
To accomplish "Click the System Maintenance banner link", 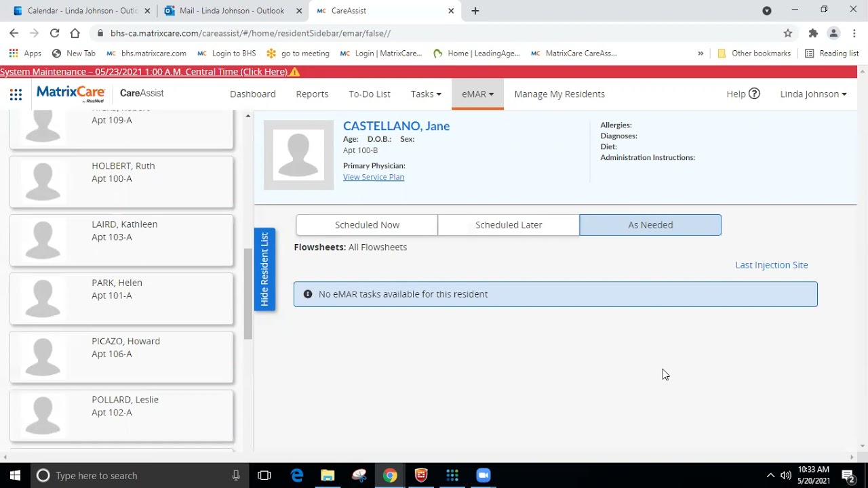I will click(144, 72).
